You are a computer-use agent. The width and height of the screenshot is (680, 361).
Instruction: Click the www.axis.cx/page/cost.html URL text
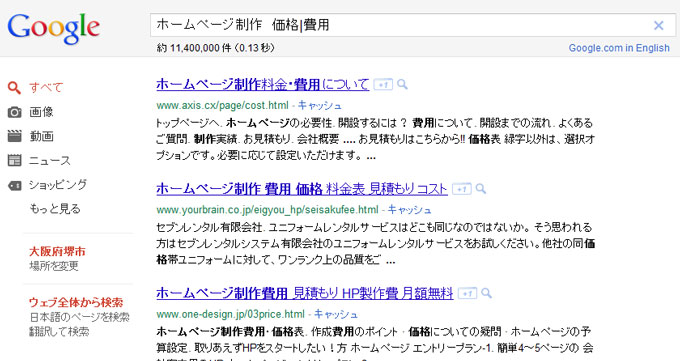[x=222, y=105]
